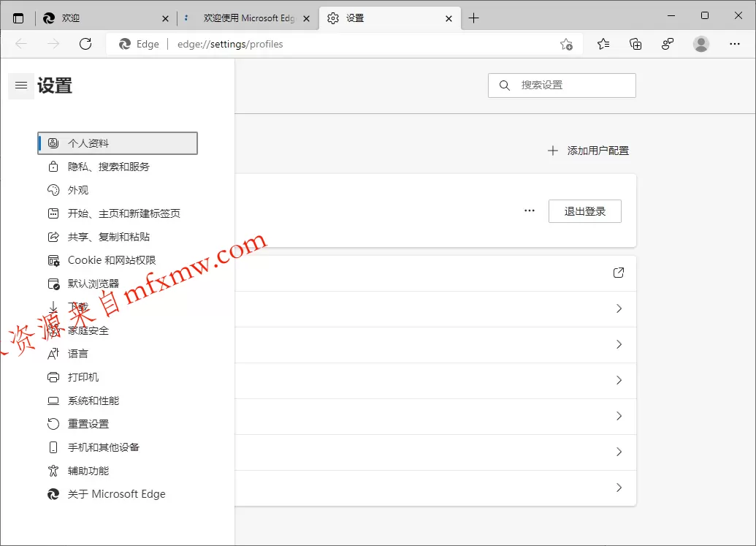Open 重置设置 page
The width and height of the screenshot is (756, 546).
point(118,424)
